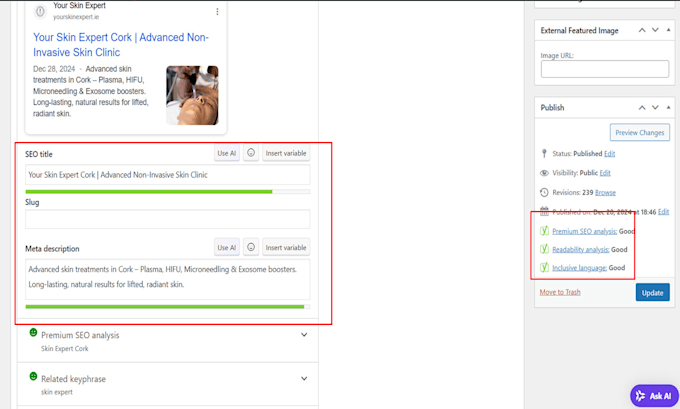Open the Google preview three-dot menu
The height and width of the screenshot is (409, 680).
point(217,12)
